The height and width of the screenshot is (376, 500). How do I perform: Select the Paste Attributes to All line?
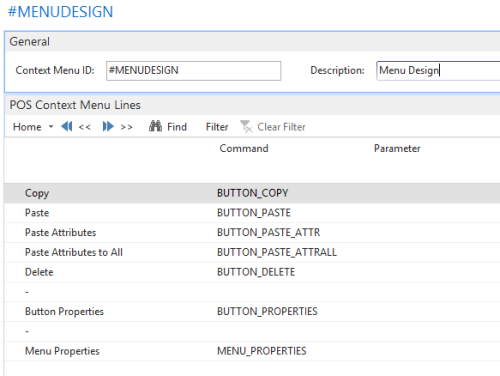tap(252, 252)
